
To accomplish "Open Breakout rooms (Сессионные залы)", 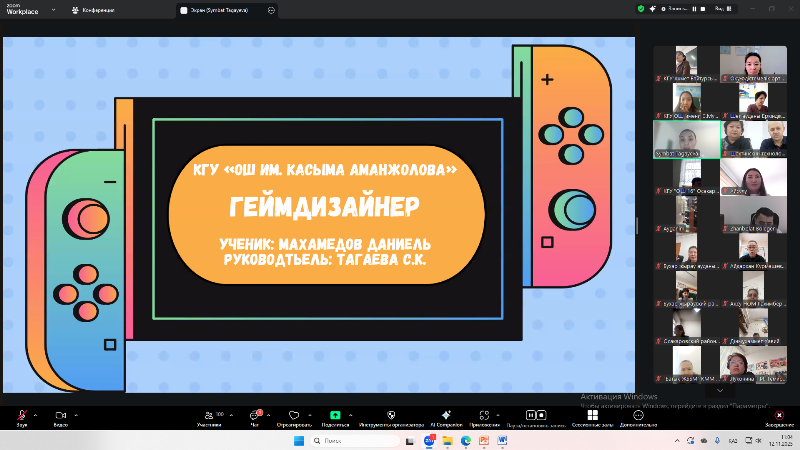I will [592, 415].
